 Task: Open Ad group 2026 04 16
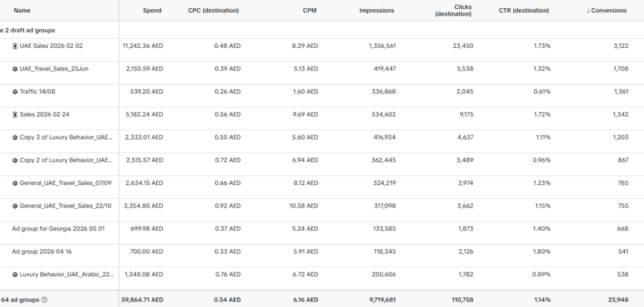click(x=42, y=251)
